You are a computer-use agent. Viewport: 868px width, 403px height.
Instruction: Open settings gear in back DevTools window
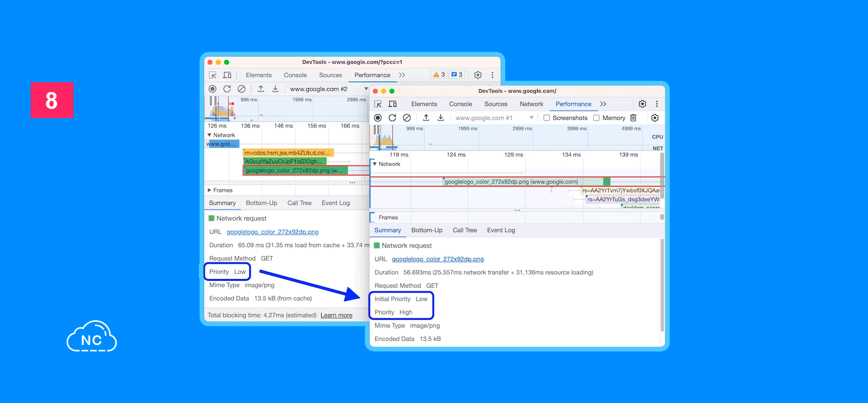point(478,75)
